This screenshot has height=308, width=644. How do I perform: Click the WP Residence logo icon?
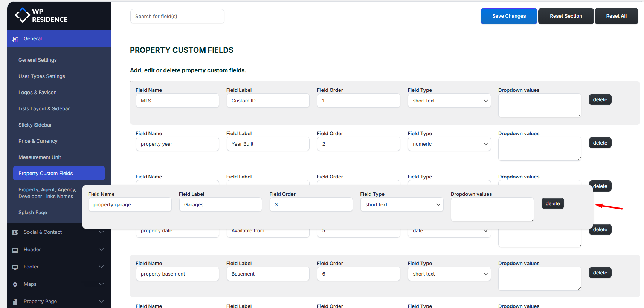click(x=22, y=15)
